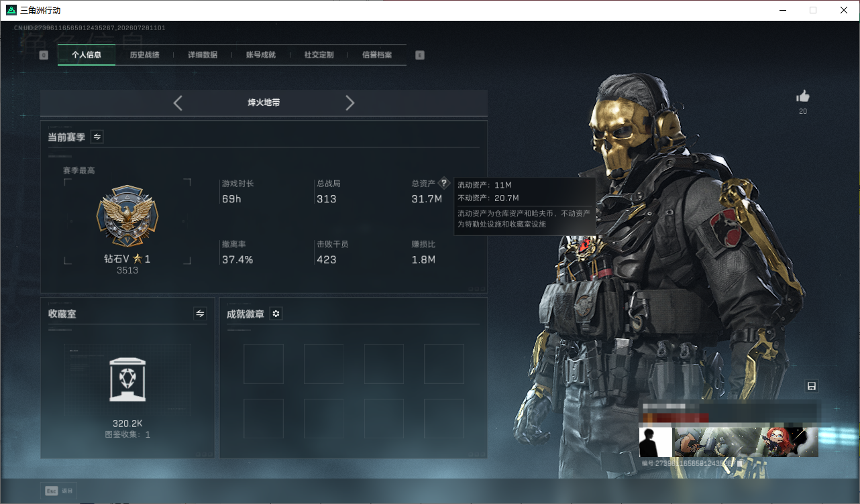Switch to the 账号成就 tab
Image resolution: width=860 pixels, height=504 pixels.
click(261, 55)
